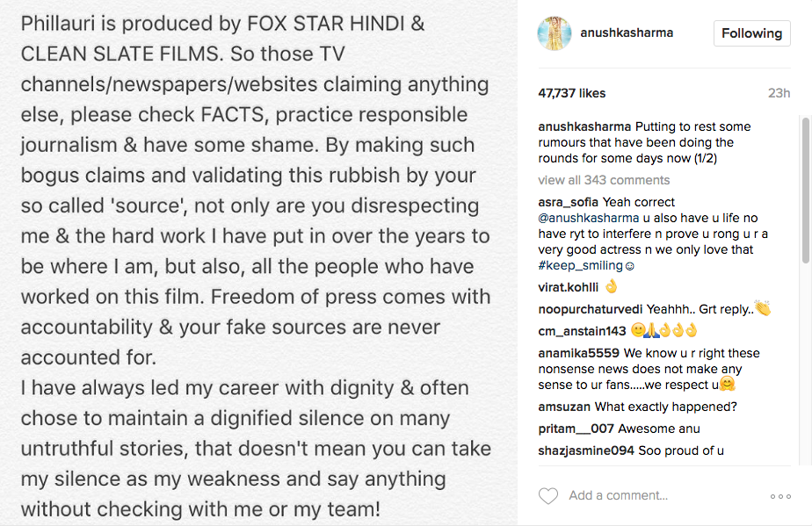The width and height of the screenshot is (812, 526).
Task: Open amsuzan's profile
Action: (564, 407)
